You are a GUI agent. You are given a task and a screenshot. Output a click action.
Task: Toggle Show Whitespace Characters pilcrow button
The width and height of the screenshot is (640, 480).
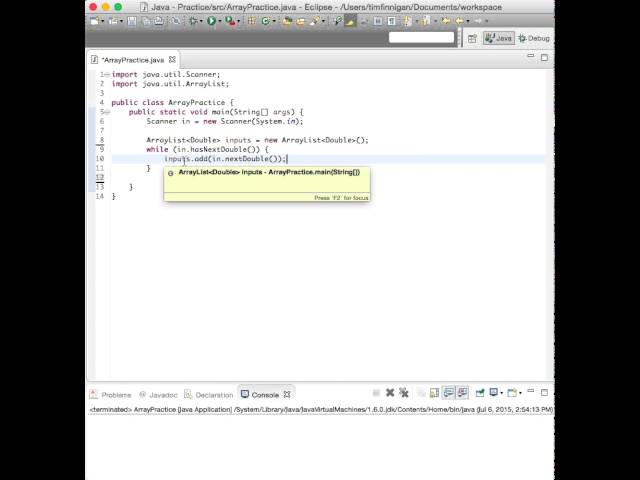(x=391, y=21)
